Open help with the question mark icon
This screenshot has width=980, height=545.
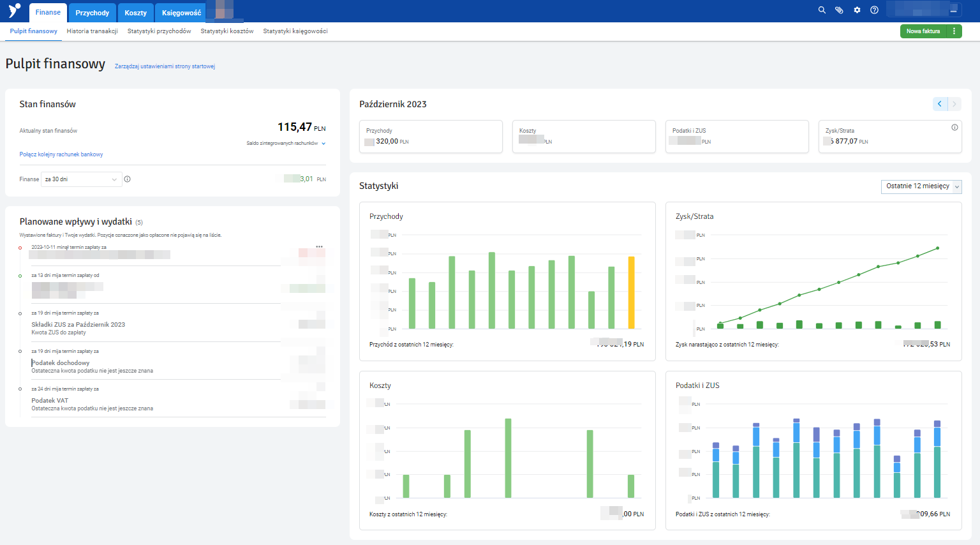pyautogui.click(x=874, y=10)
